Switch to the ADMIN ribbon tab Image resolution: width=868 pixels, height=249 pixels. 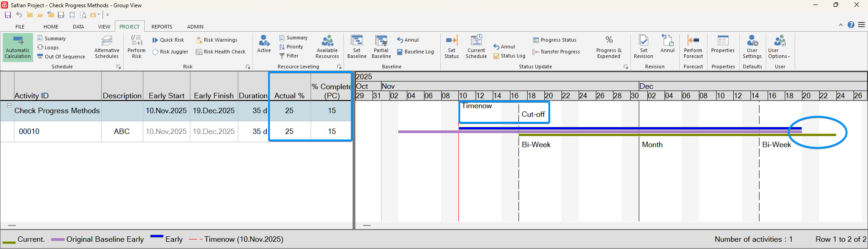pos(195,27)
